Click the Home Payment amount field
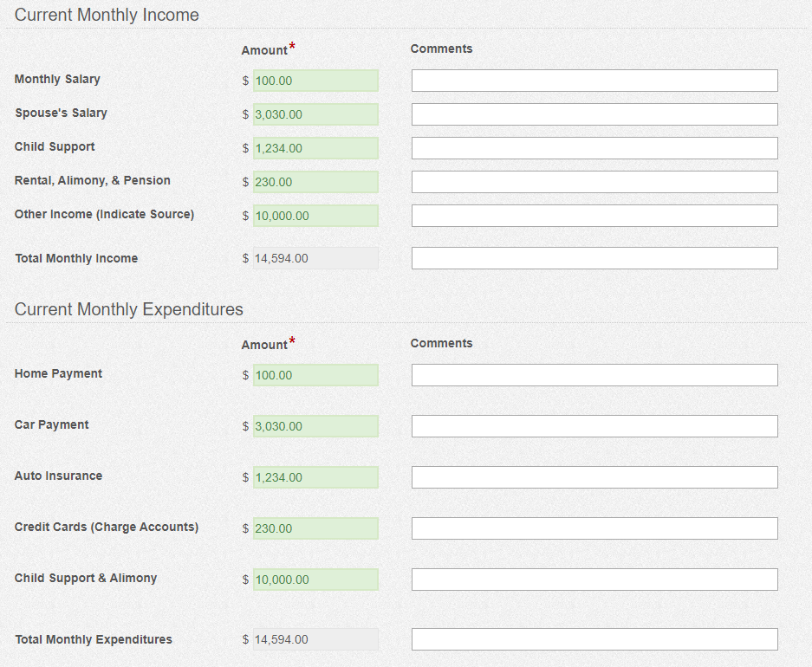812x667 pixels. [x=315, y=375]
